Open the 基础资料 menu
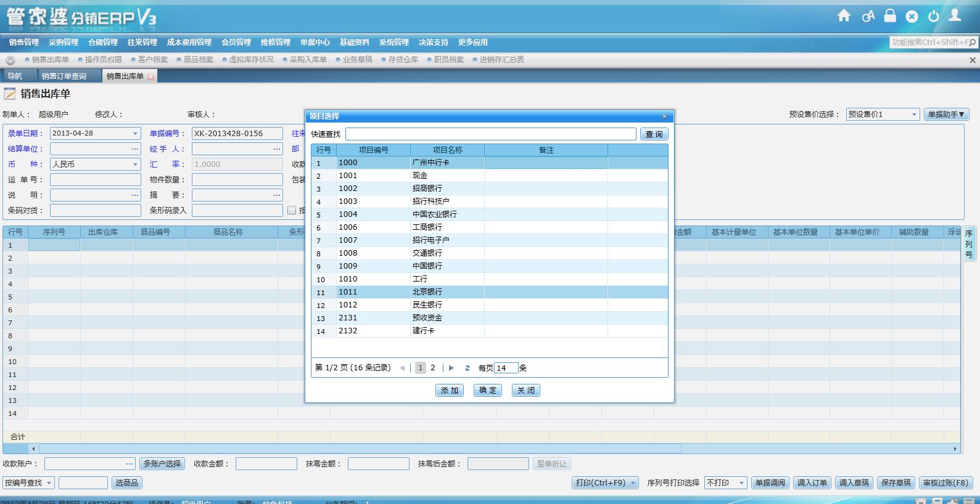This screenshot has width=980, height=504. click(x=355, y=43)
